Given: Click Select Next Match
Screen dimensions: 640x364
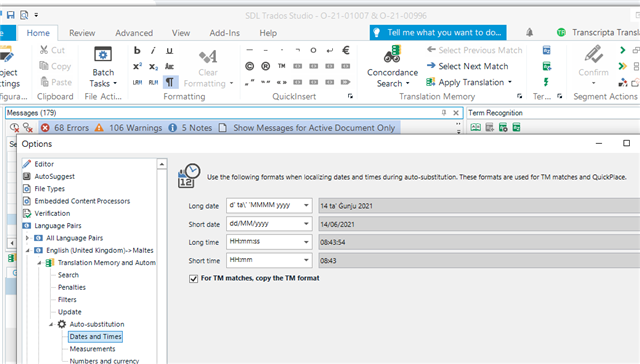Looking at the screenshot, I should coord(468,66).
